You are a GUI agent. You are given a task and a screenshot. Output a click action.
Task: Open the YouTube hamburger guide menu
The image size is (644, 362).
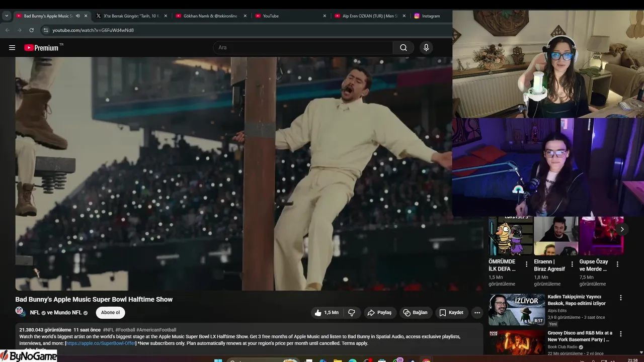12,48
